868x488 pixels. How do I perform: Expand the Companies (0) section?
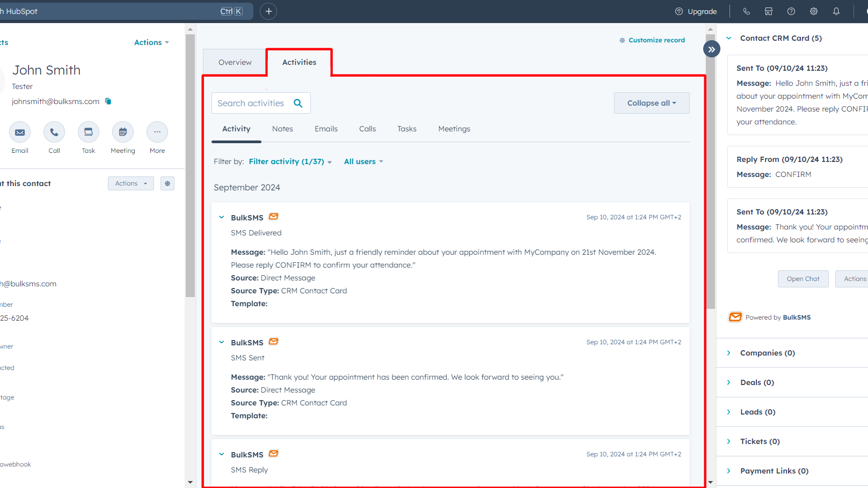point(729,353)
